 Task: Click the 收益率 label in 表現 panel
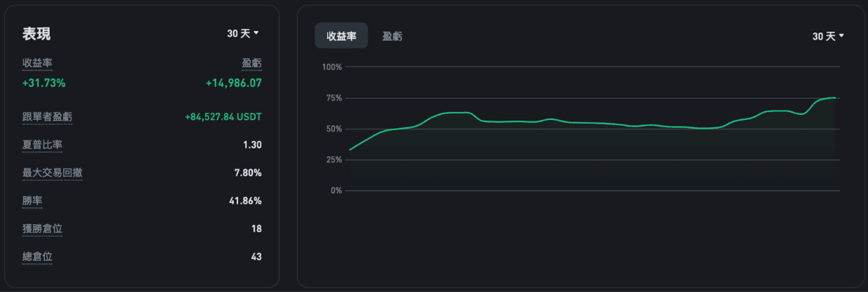[38, 64]
